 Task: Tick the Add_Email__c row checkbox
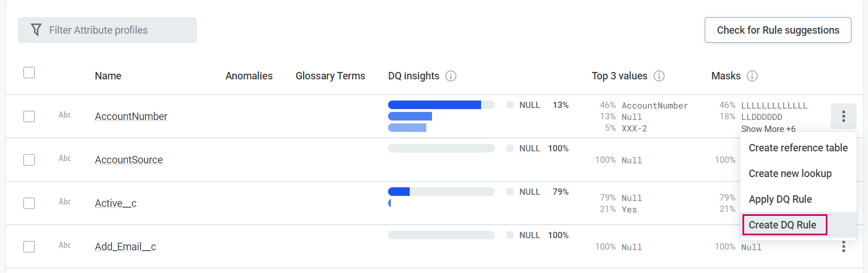point(29,247)
